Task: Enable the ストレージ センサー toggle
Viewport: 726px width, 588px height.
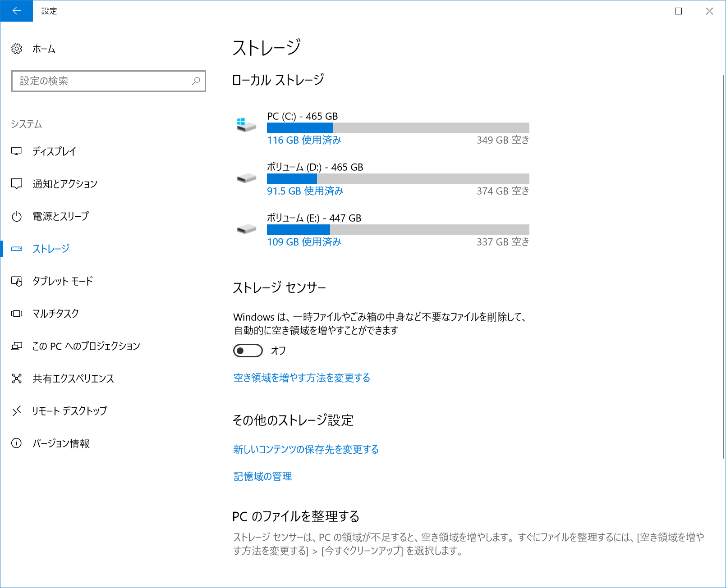Action: click(x=247, y=351)
